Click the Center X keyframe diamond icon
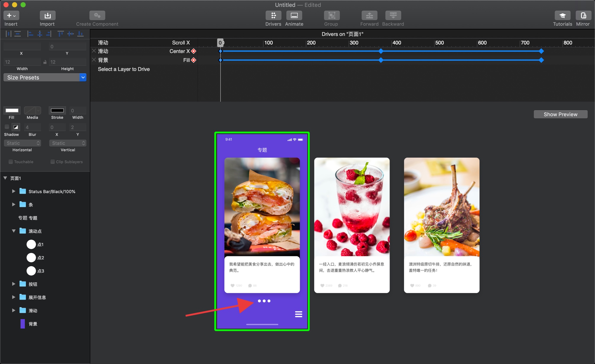 [194, 51]
